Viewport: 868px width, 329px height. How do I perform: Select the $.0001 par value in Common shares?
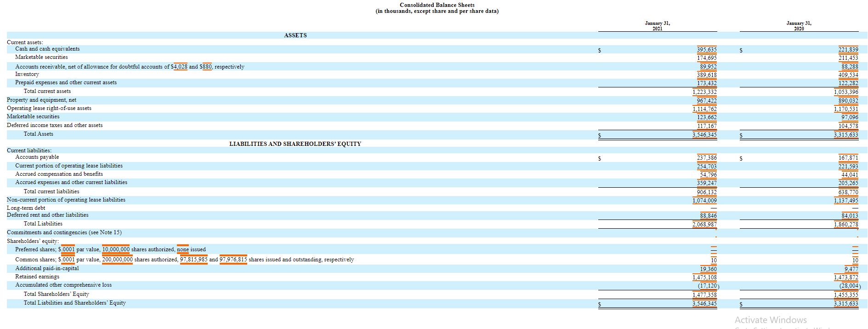(66, 260)
